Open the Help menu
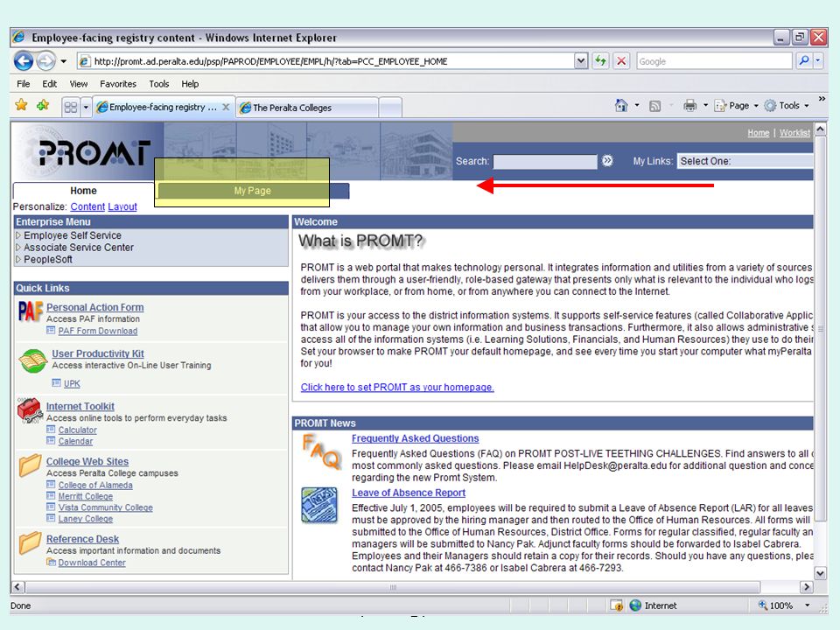Screen dimensions: 840x630 (190, 84)
